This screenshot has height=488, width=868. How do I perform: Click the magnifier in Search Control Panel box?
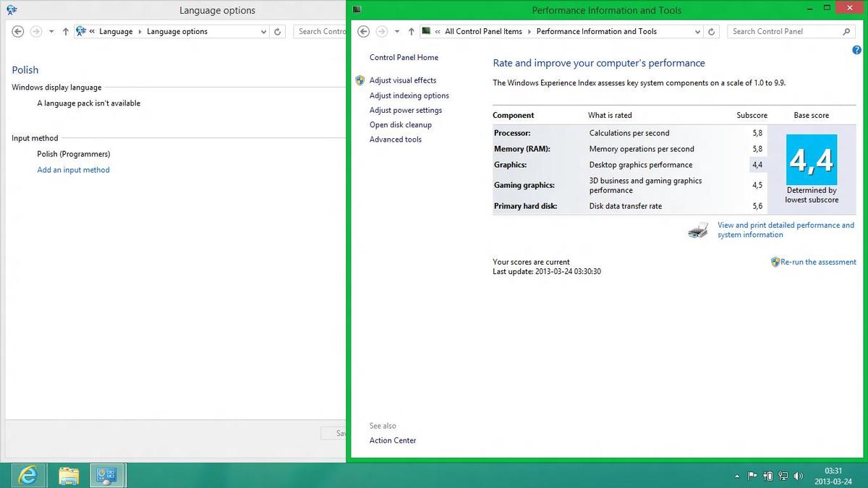click(x=846, y=32)
